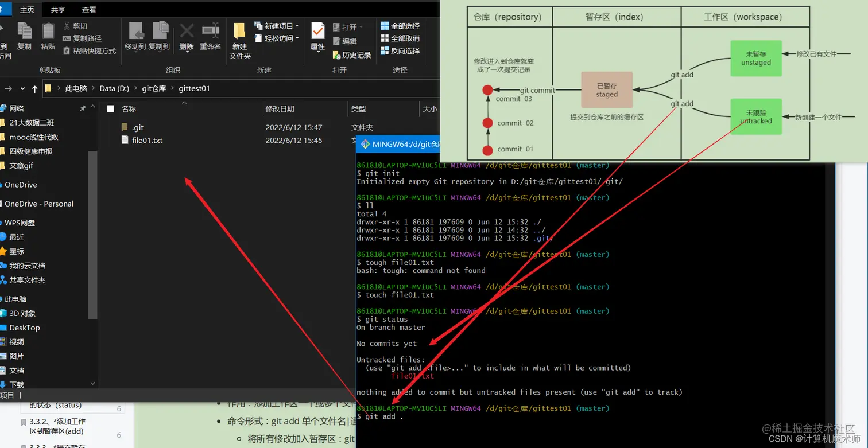Click the Copy (复制) ribbon icon
The width and height of the screenshot is (868, 448).
(24, 31)
